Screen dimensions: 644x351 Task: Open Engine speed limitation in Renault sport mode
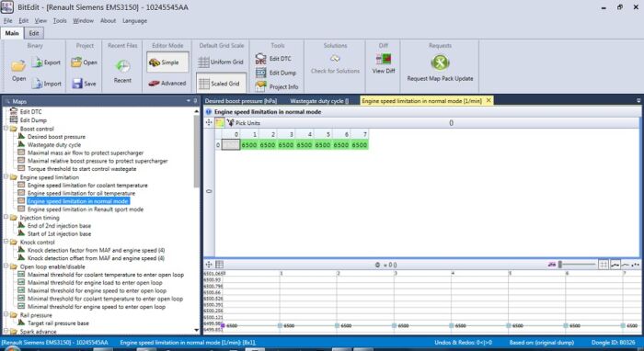[x=86, y=209]
